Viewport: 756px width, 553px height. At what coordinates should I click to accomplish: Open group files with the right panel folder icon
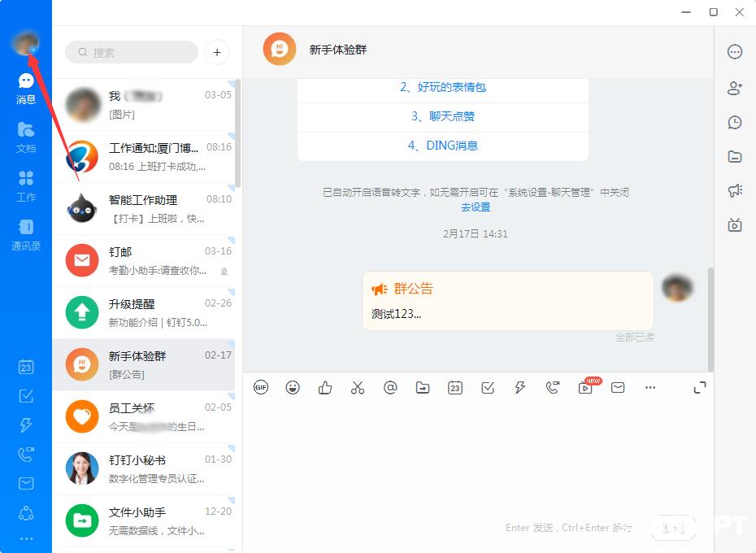click(x=735, y=156)
